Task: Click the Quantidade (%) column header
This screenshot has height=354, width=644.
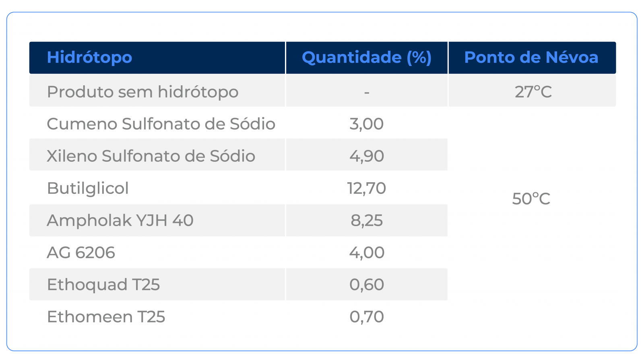Action: [x=366, y=58]
